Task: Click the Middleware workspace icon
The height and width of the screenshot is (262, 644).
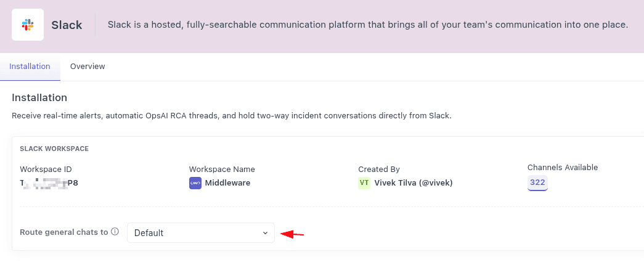Action: (x=195, y=182)
